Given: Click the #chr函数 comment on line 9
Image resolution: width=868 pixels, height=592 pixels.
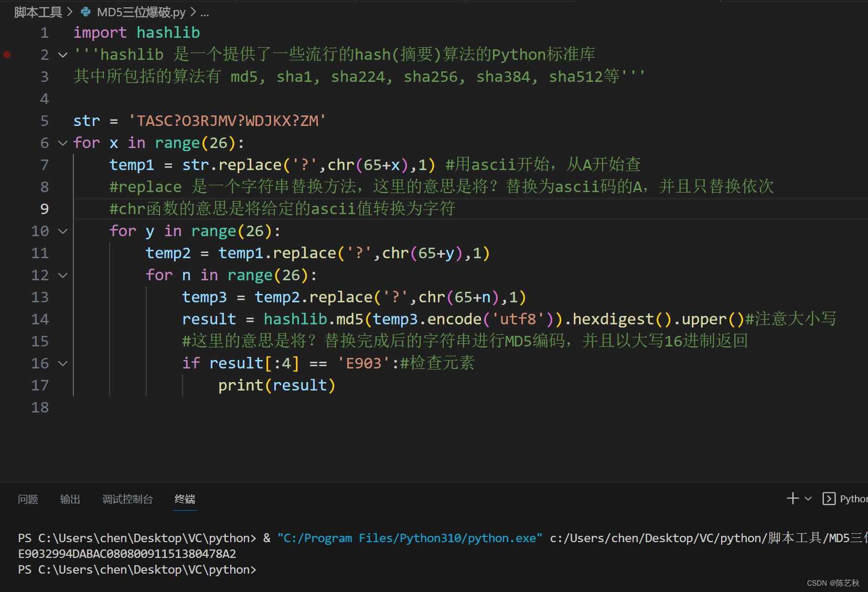Looking at the screenshot, I should [282, 209].
